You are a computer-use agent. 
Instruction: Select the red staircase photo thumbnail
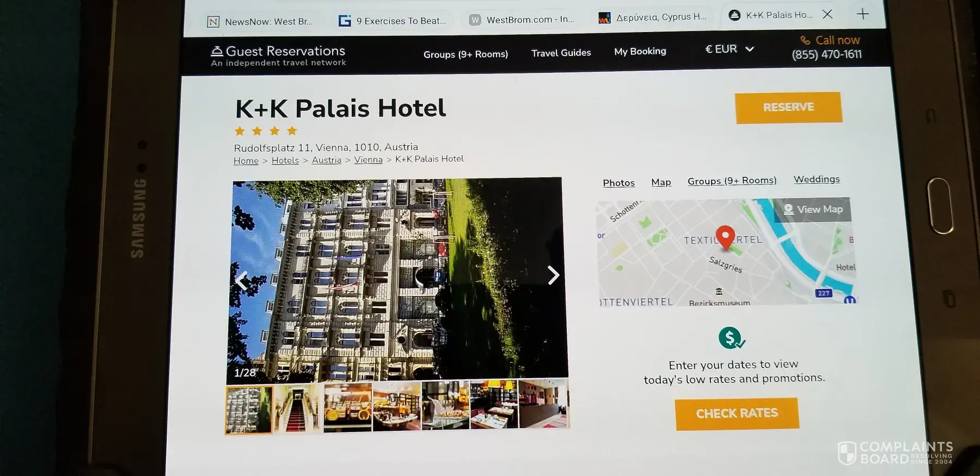point(297,409)
